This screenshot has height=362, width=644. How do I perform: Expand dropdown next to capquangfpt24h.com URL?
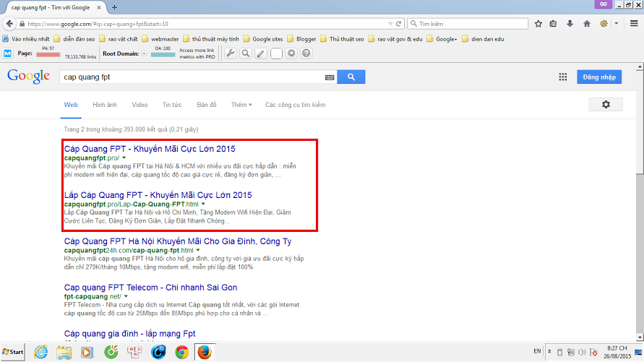(198, 250)
